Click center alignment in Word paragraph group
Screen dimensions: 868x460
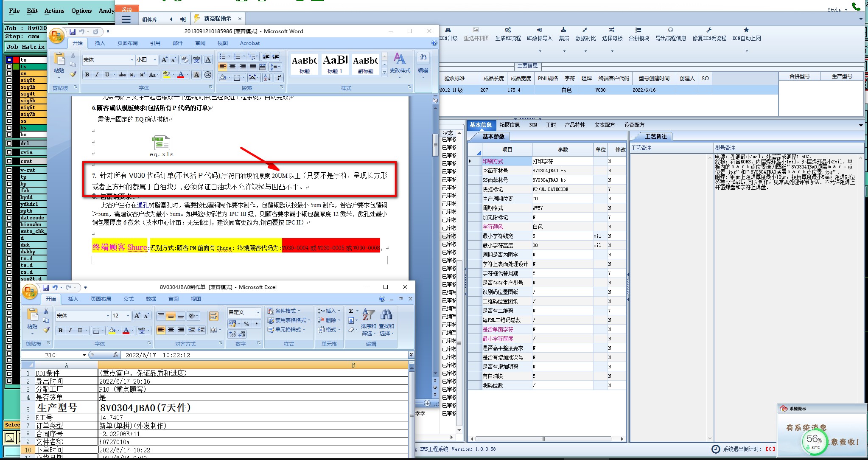point(232,67)
